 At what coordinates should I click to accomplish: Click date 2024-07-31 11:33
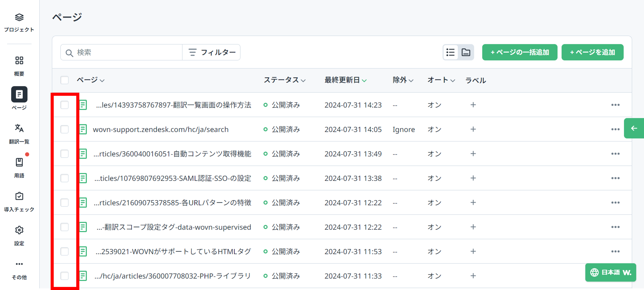[x=353, y=276]
